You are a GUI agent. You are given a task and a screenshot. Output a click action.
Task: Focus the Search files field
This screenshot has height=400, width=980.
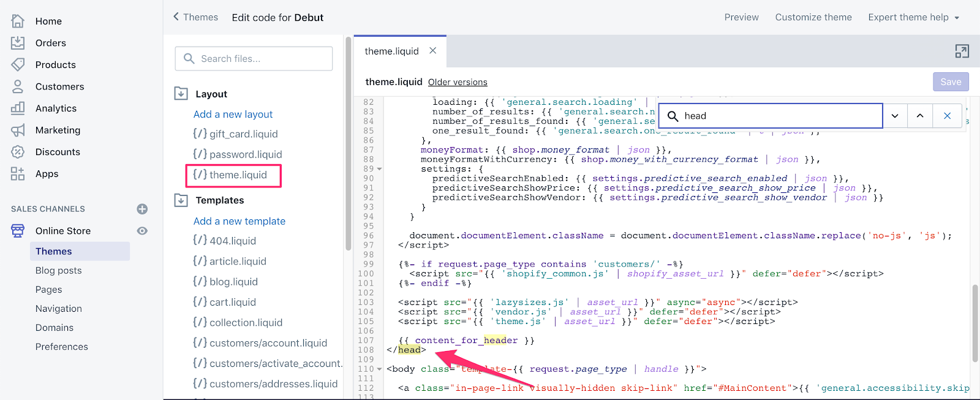coord(254,59)
